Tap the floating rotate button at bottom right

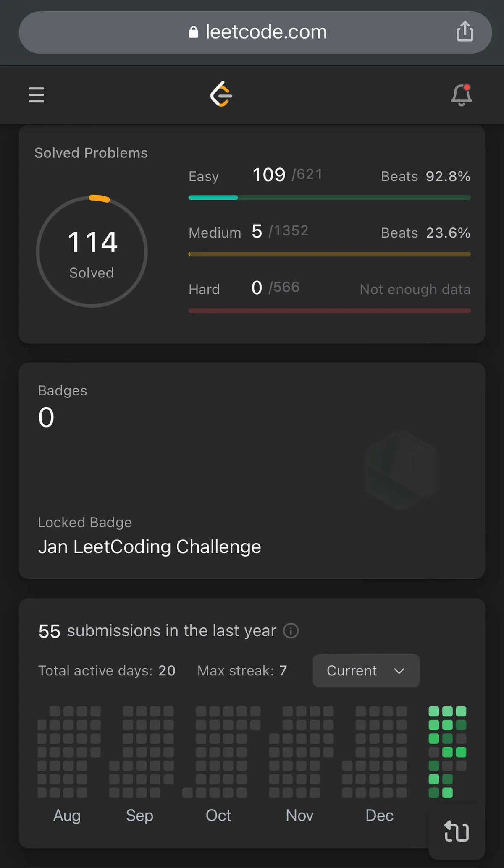click(x=457, y=831)
